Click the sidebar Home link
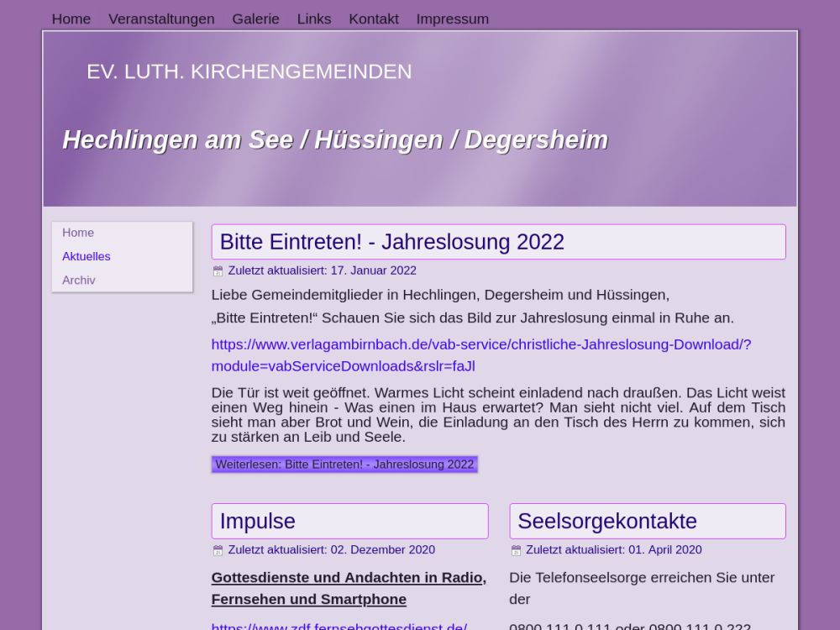The height and width of the screenshot is (630, 840). pos(78,233)
